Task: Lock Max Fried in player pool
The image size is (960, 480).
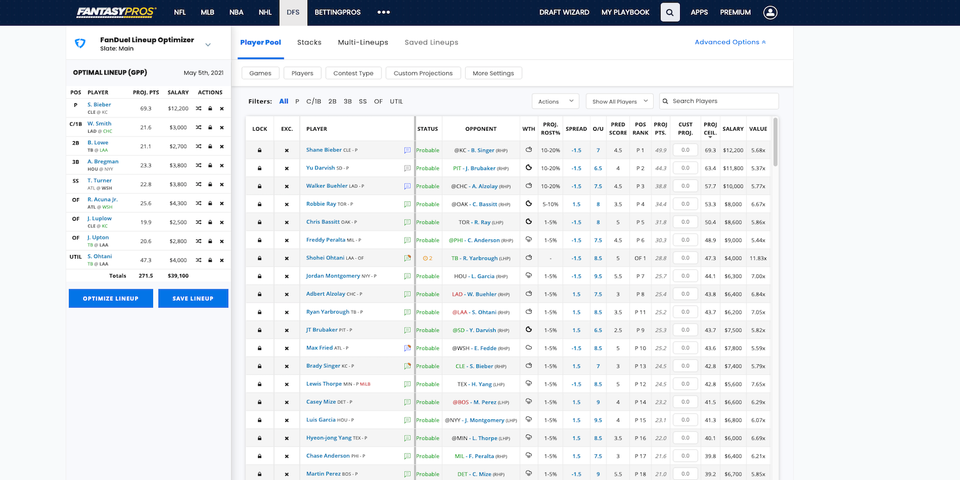Action: pos(260,348)
